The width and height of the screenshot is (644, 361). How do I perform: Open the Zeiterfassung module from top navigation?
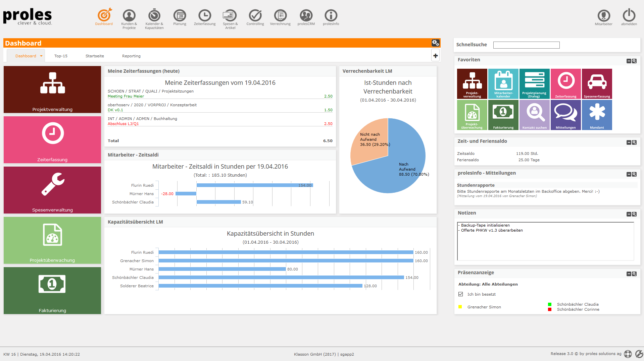[x=205, y=15]
